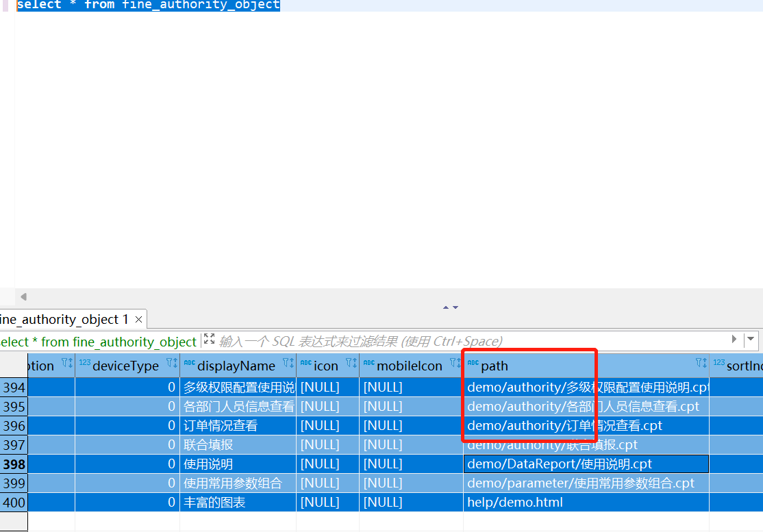Click the mobileIcon NULL cell in row 400

tap(411, 503)
